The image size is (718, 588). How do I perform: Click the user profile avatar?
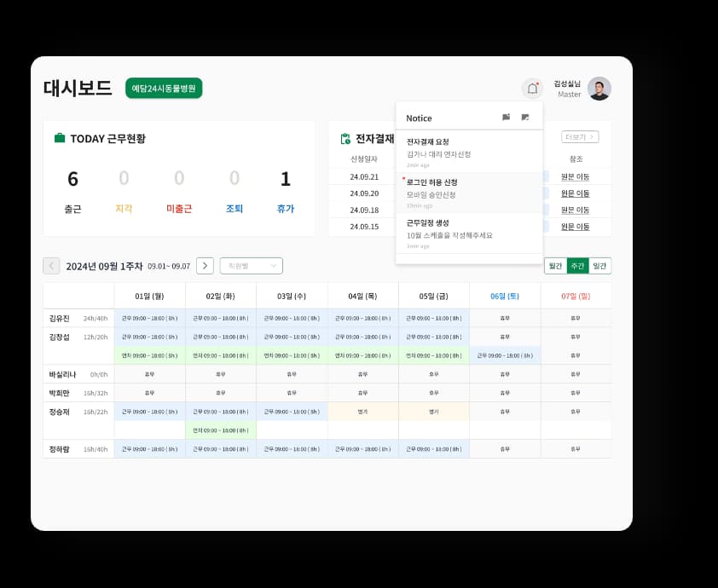tap(599, 89)
